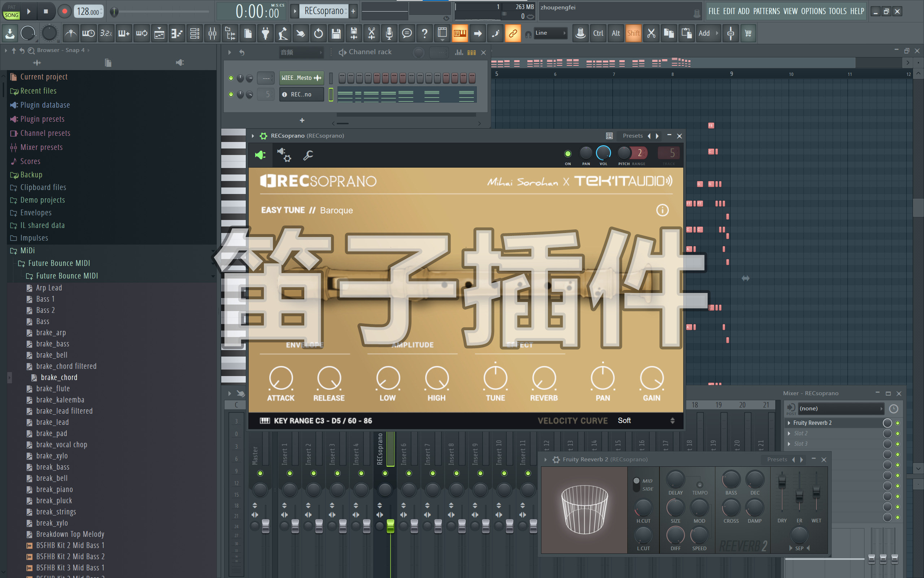Click the red Record button
Screen dimensions: 924x578
click(x=64, y=12)
